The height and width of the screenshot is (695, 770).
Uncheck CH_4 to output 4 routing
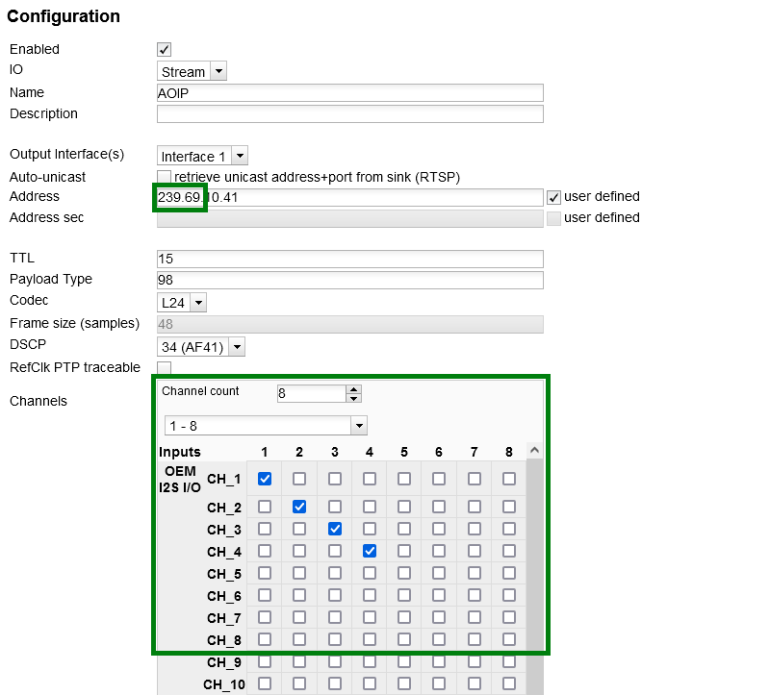point(369,551)
